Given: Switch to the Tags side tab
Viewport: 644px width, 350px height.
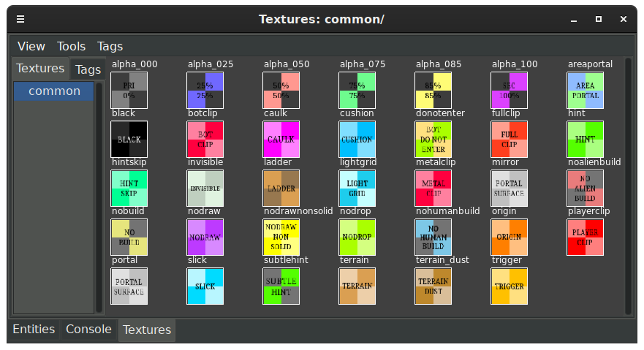Looking at the screenshot, I should pyautogui.click(x=88, y=69).
